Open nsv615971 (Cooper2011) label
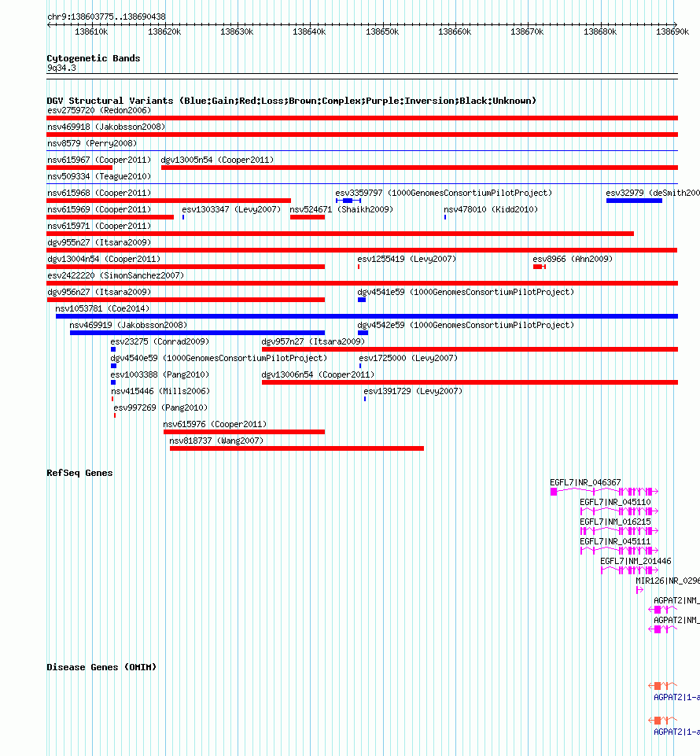 99,226
